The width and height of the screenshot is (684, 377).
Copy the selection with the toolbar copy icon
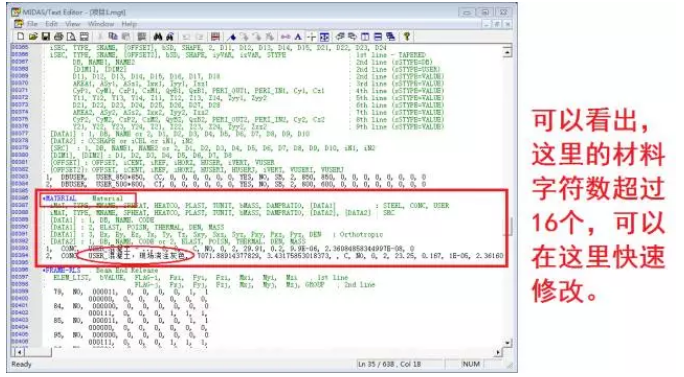coord(113,37)
